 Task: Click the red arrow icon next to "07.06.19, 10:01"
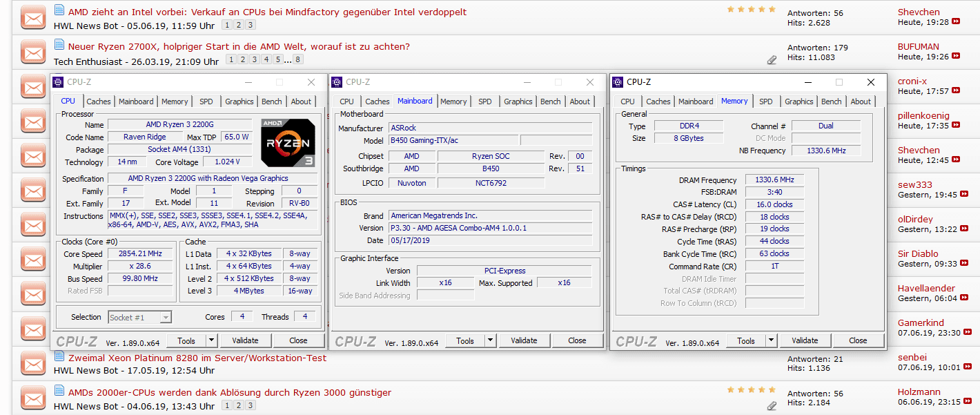(x=969, y=367)
